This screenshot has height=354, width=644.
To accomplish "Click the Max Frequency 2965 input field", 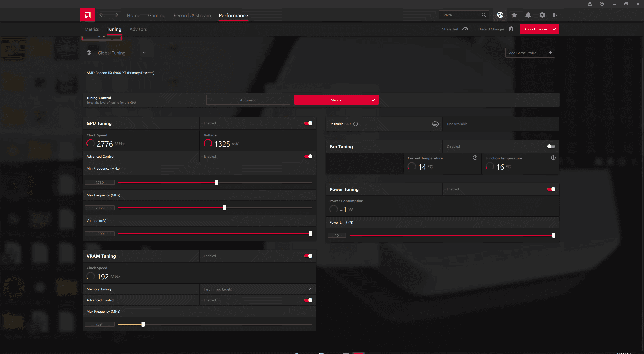I will click(100, 208).
